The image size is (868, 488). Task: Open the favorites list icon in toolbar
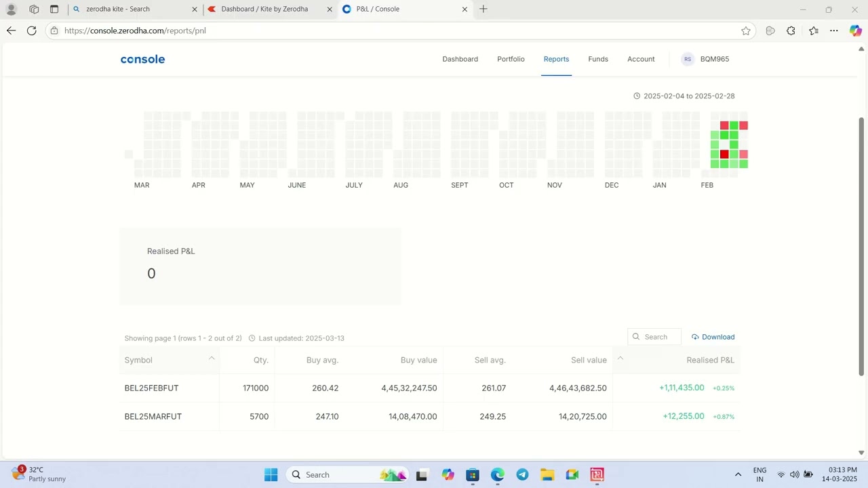pyautogui.click(x=814, y=30)
